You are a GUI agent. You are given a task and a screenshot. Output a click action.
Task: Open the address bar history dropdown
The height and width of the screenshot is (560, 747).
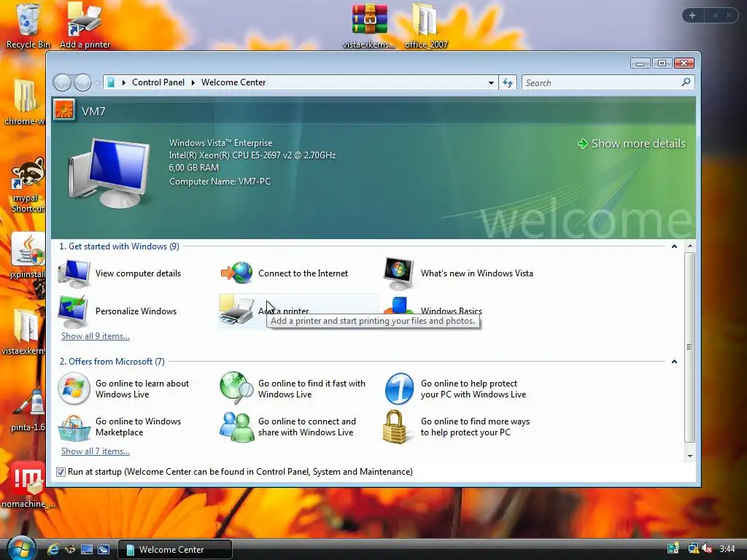(x=491, y=83)
